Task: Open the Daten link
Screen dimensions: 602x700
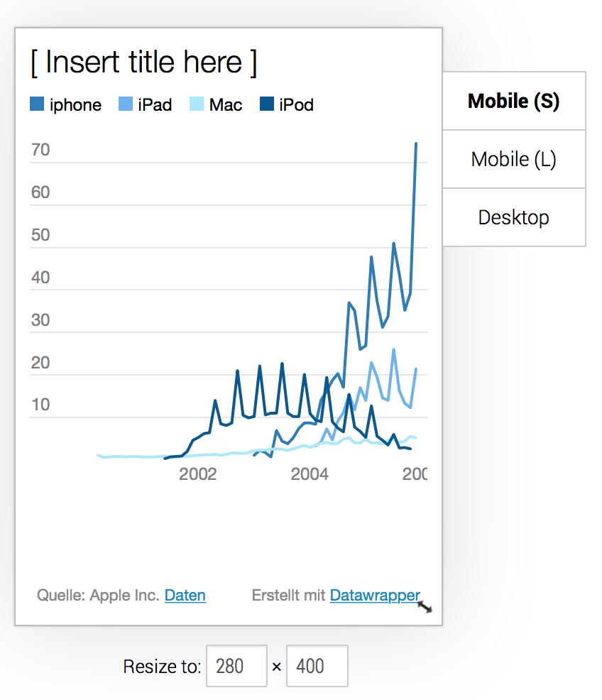Action: pos(185,595)
